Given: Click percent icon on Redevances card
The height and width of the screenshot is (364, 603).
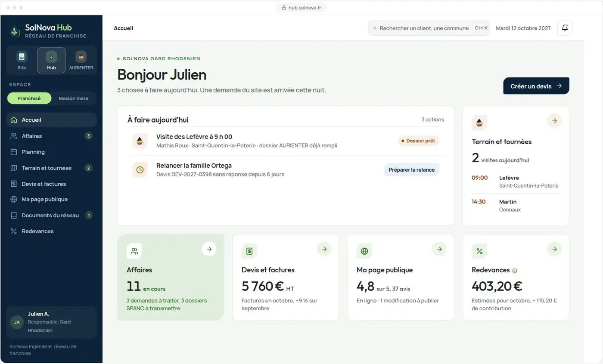Looking at the screenshot, I should pyautogui.click(x=479, y=251).
